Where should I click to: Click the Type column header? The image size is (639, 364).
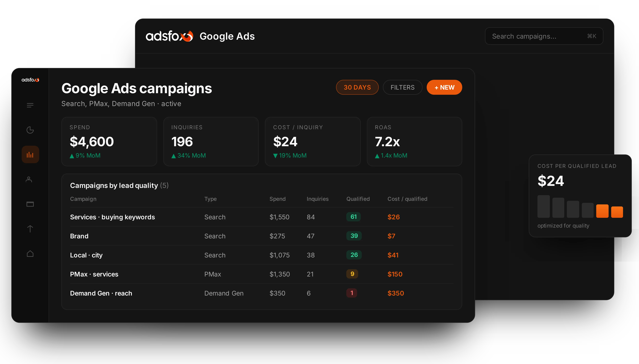210,199
